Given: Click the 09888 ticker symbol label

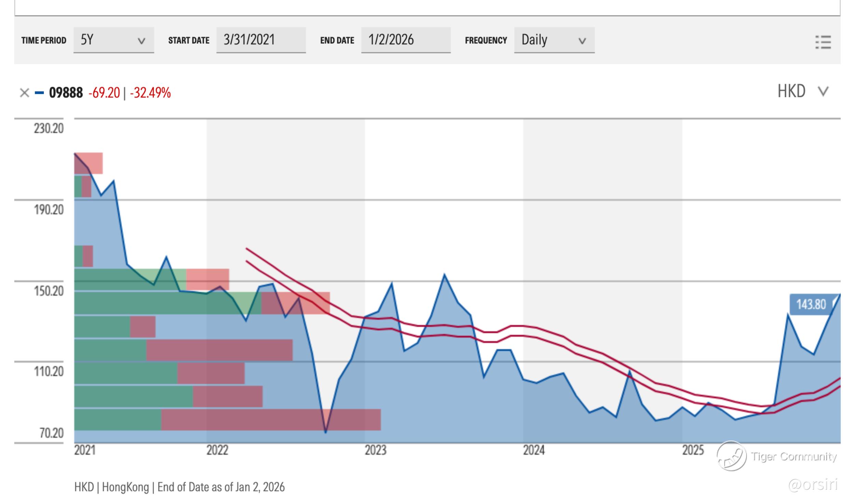Looking at the screenshot, I should coord(66,93).
